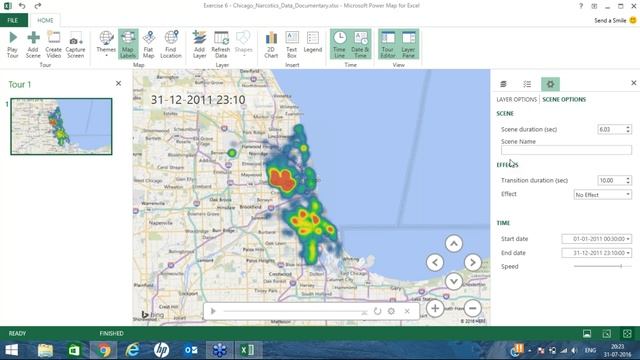Refresh Data for the layer
This screenshot has width=640, height=360.
point(221,44)
